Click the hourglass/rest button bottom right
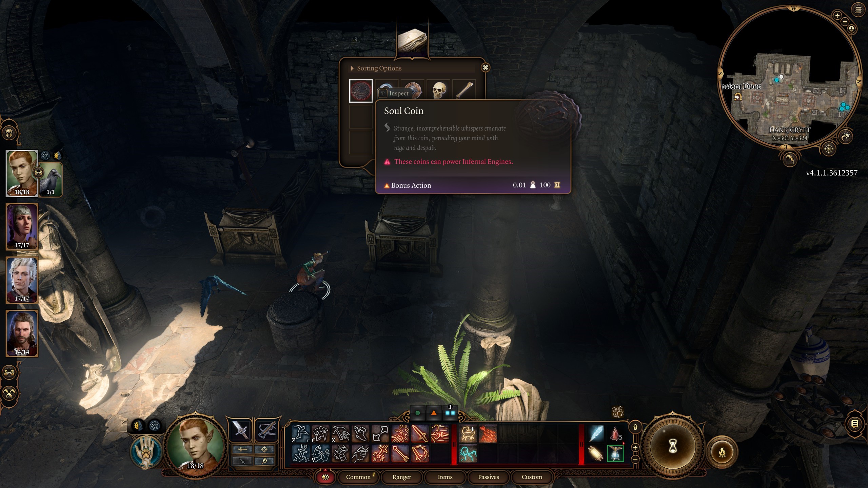This screenshot has height=488, width=868. click(672, 446)
